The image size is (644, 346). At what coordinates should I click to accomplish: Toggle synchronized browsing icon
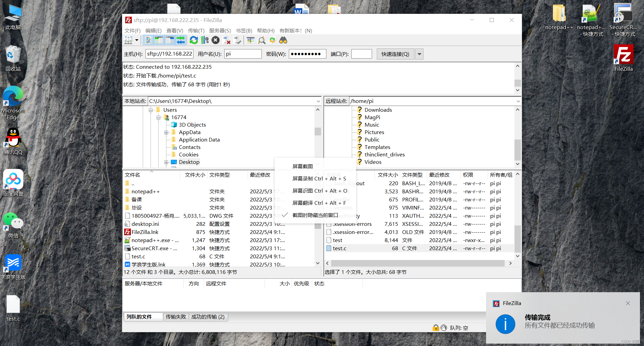point(272,40)
